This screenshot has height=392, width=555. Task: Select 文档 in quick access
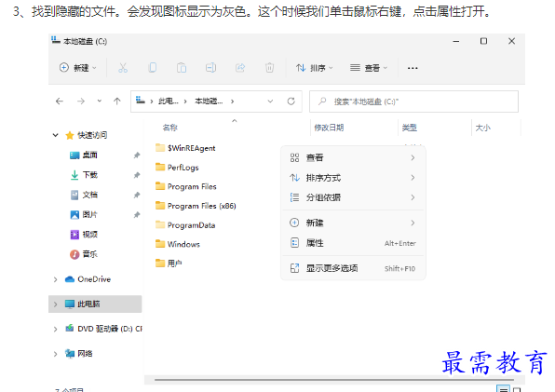click(90, 195)
